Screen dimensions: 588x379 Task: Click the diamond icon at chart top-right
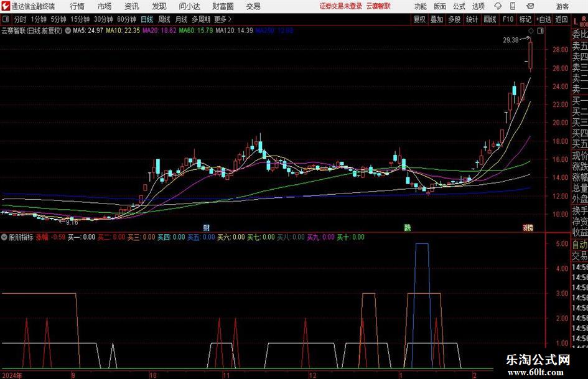(531, 30)
